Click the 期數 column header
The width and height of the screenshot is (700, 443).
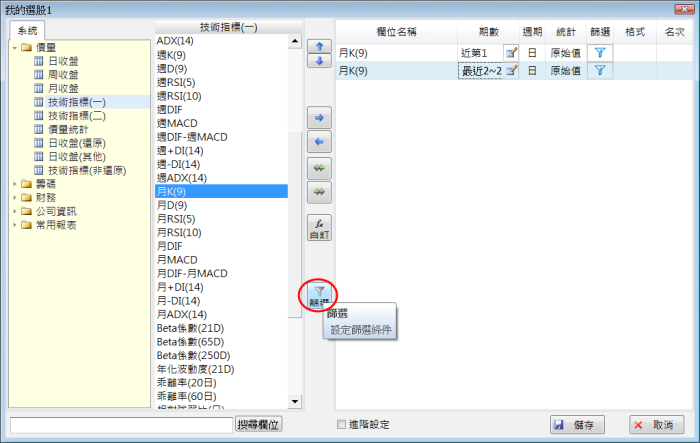click(488, 32)
